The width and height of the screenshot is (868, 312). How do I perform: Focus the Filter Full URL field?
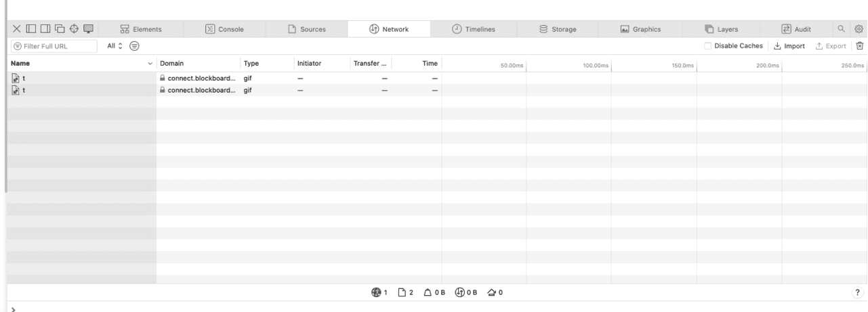(x=48, y=46)
